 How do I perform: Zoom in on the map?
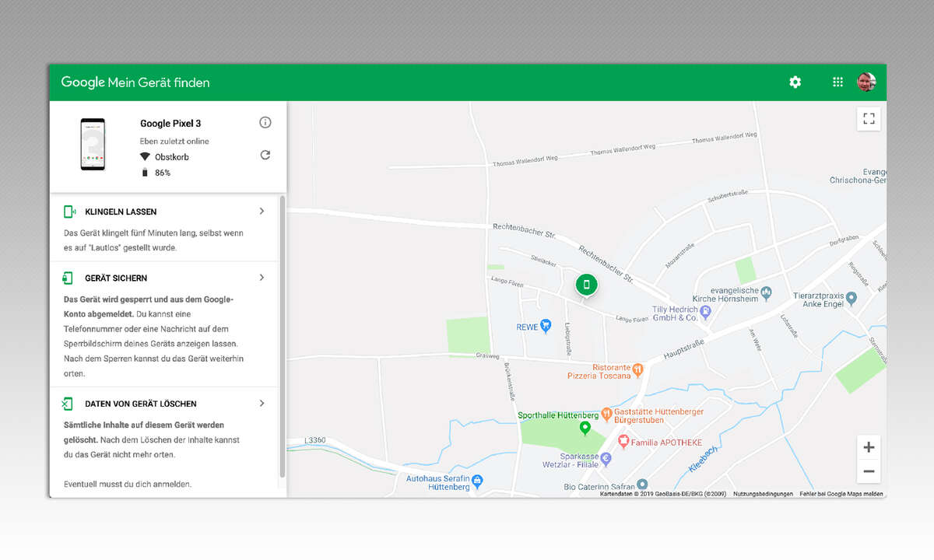pos(869,447)
